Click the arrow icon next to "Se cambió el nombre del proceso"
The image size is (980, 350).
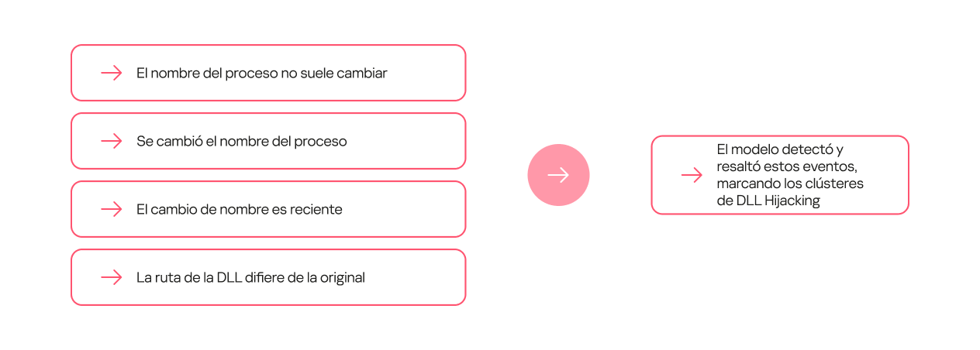point(112,141)
